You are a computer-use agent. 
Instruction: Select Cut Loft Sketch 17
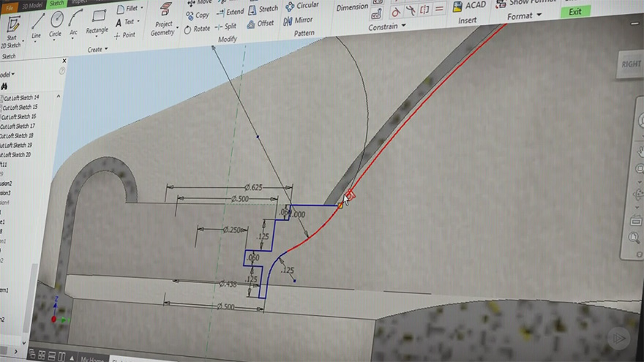click(18, 127)
